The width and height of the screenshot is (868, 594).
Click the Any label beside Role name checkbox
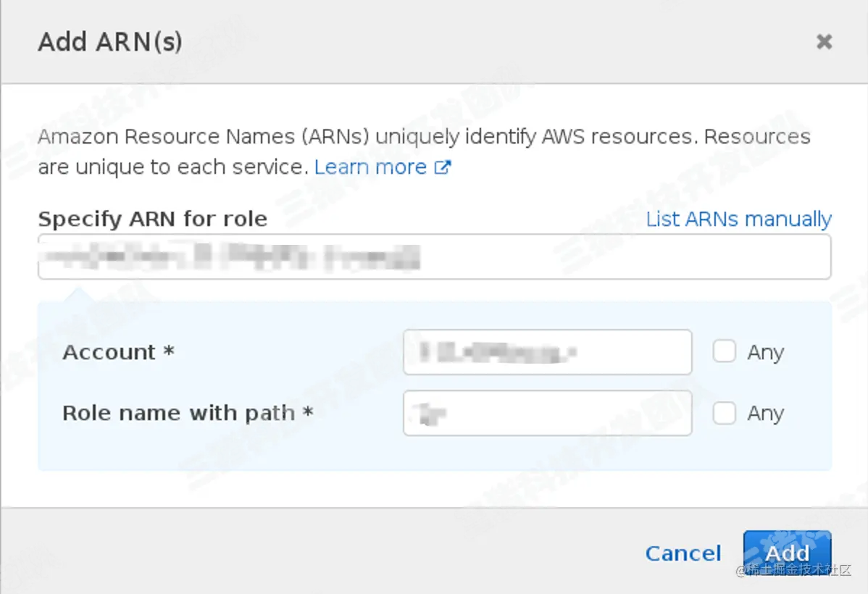coord(766,414)
